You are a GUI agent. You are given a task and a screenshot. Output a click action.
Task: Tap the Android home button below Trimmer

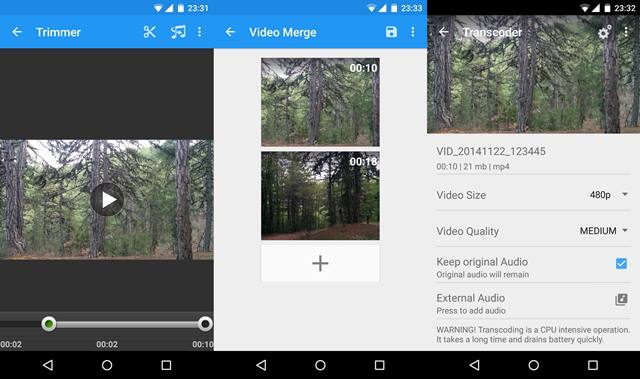(107, 365)
